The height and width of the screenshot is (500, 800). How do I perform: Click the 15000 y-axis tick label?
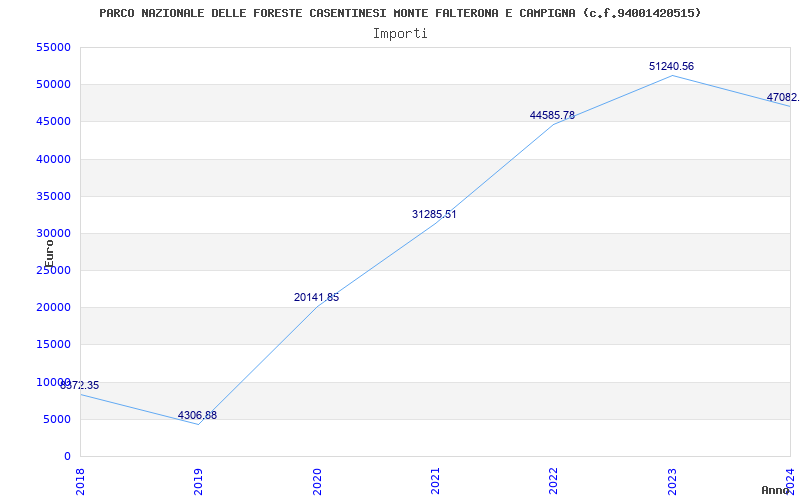[53, 344]
